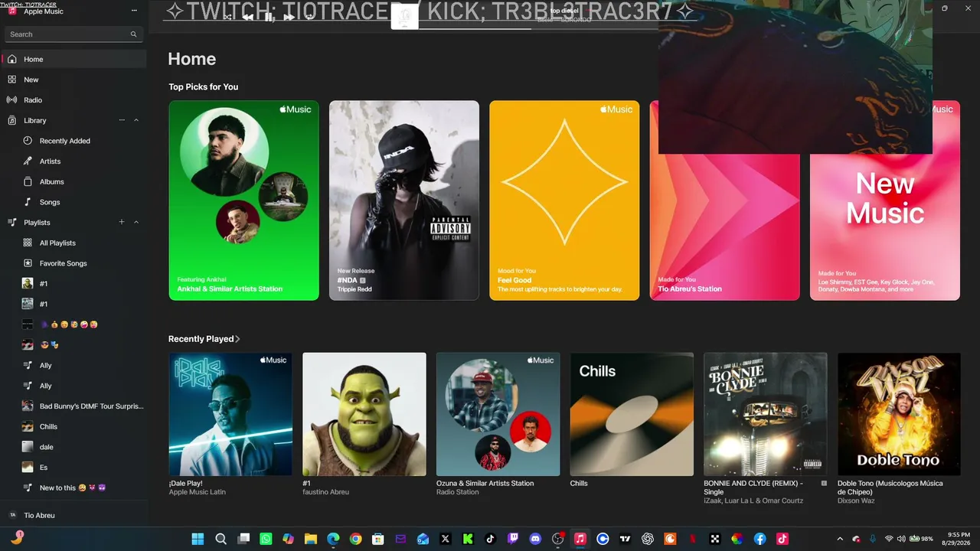Collapse the Playlists section
The height and width of the screenshot is (551, 980).
click(x=136, y=222)
